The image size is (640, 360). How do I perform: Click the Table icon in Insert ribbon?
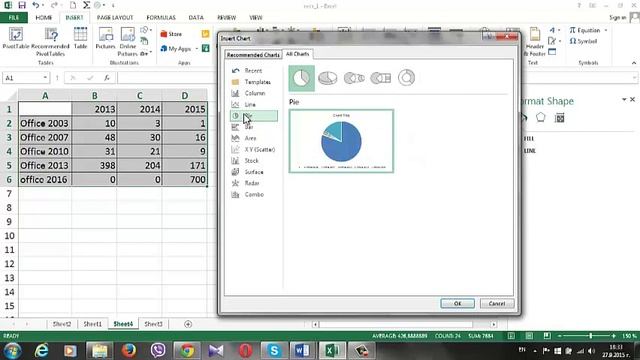click(80, 38)
